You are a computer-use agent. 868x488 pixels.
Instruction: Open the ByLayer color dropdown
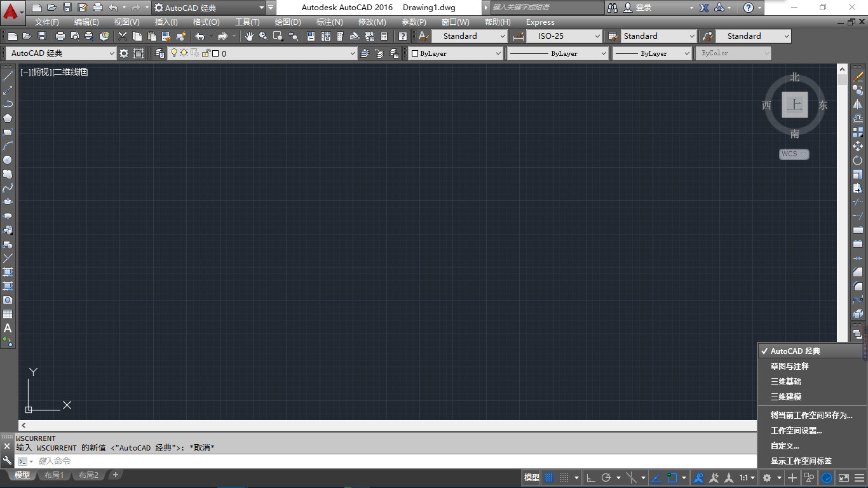456,53
